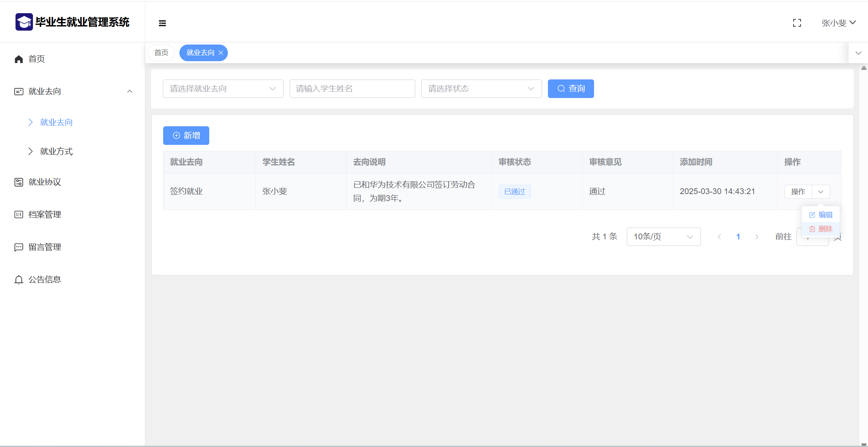Close the 就业去向 tab with X
Viewport: 868px width, 447px height.
coord(221,53)
